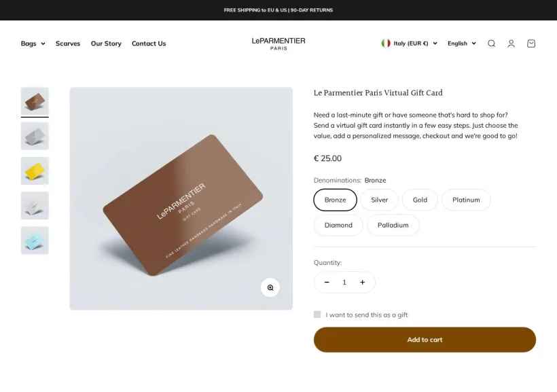Screen dimensions: 557x392
Task: Click the LeParmentier Paris logo
Action: pos(278,43)
